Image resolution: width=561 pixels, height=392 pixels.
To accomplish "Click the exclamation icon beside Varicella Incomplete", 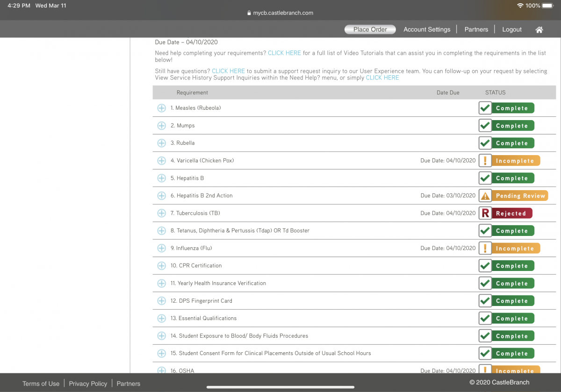I will click(485, 161).
